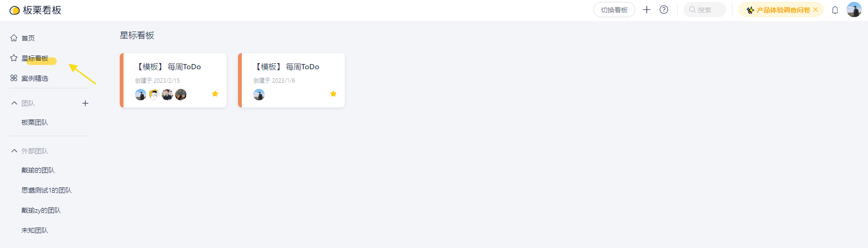
Task: Open the help question mark icon
Action: [664, 10]
